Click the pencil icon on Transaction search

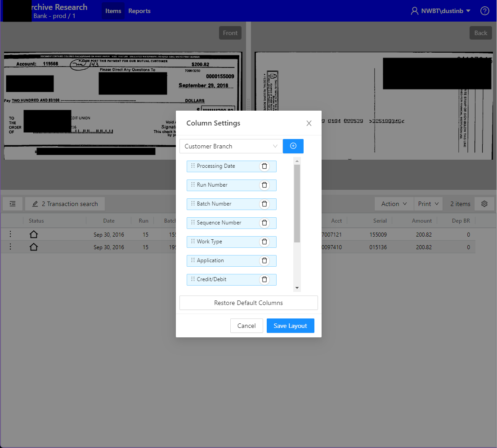tap(35, 204)
